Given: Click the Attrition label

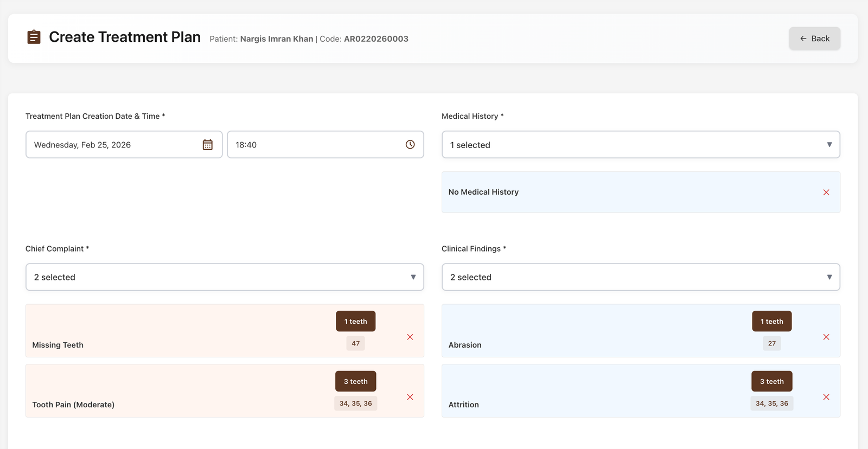Looking at the screenshot, I should tap(464, 405).
